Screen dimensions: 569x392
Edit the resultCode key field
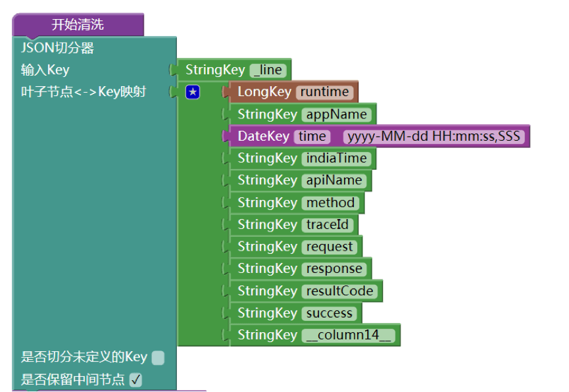(339, 291)
